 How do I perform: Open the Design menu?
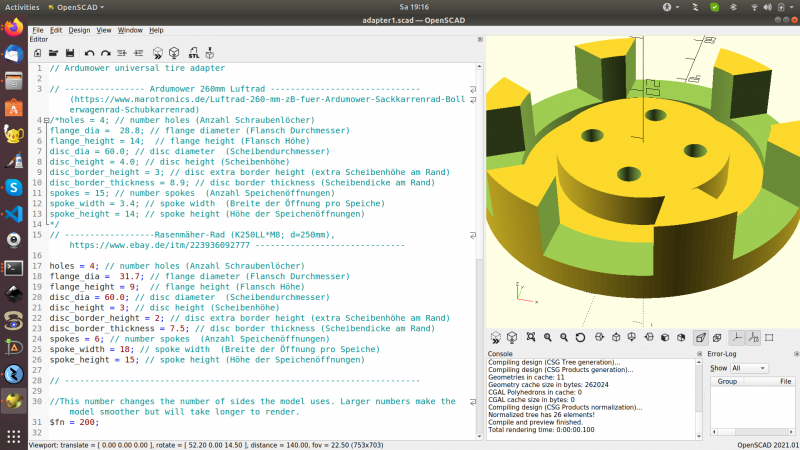point(79,30)
